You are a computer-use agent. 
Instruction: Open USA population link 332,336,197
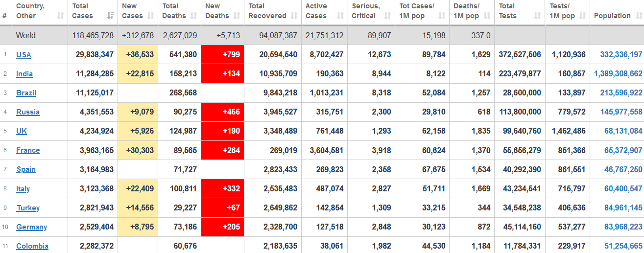(621, 54)
